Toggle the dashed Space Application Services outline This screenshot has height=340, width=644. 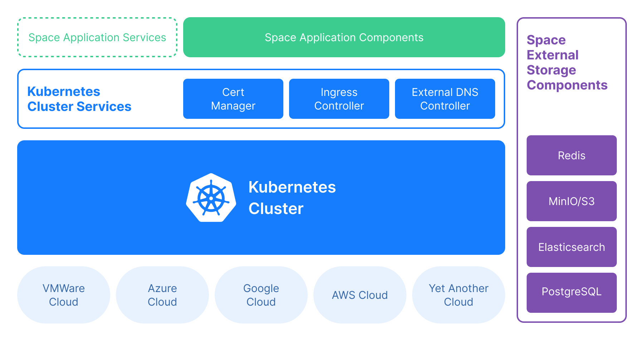pyautogui.click(x=97, y=37)
